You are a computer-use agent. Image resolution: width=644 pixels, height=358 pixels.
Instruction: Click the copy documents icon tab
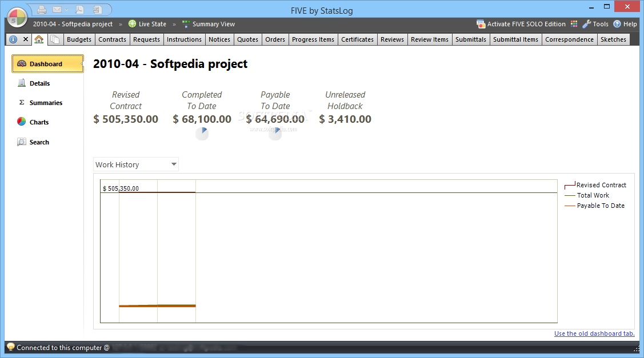point(55,39)
